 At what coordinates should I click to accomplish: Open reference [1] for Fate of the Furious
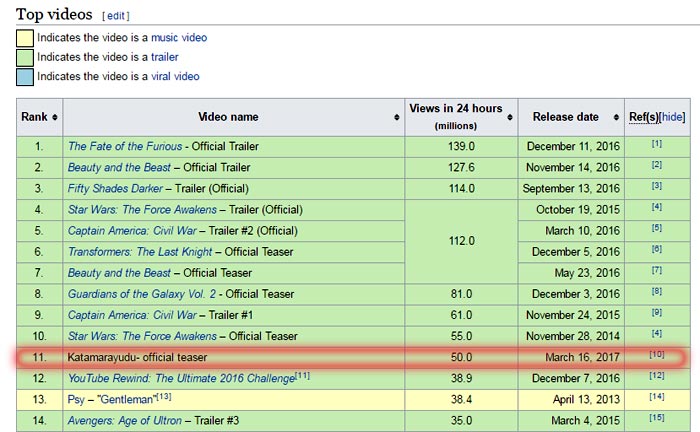[657, 144]
